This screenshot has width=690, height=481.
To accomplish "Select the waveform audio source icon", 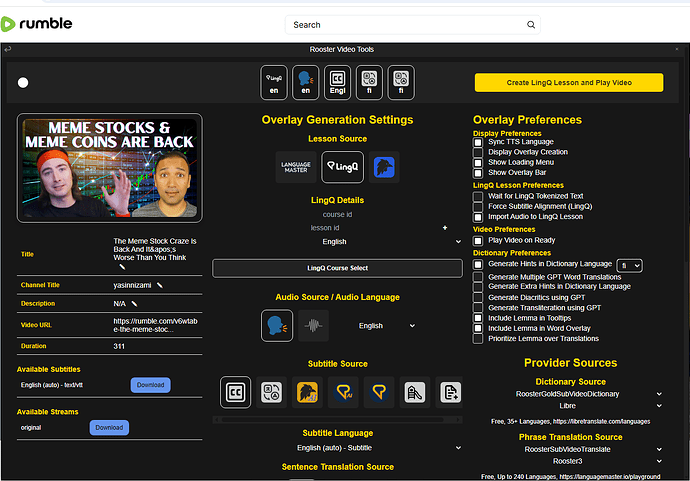I will (x=313, y=326).
